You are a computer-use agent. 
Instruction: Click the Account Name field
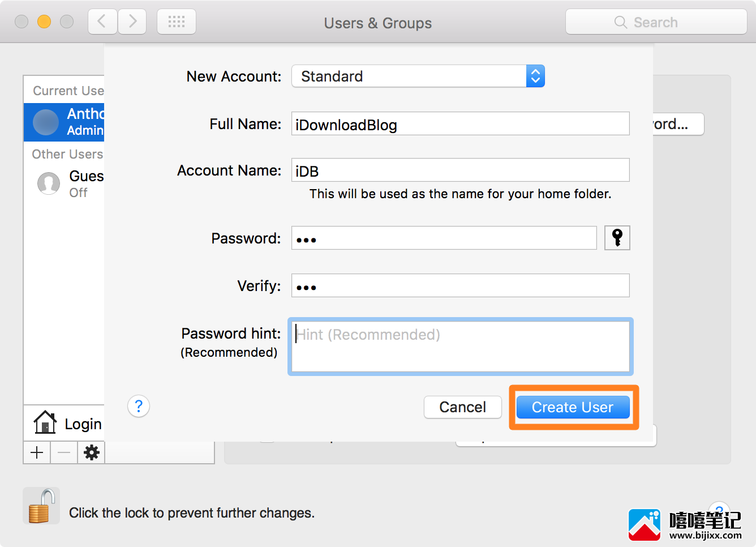(461, 170)
